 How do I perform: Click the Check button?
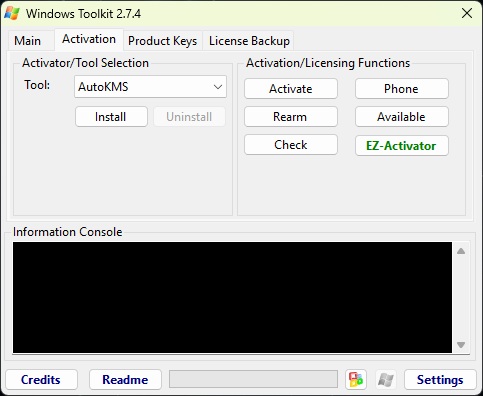291,145
